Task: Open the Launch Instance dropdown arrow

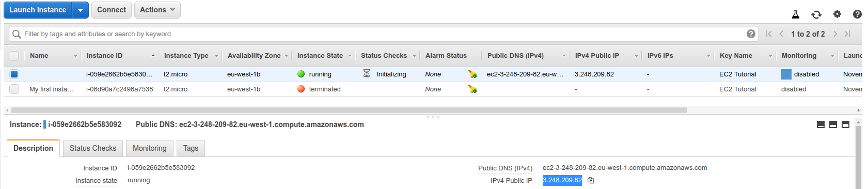Action: pyautogui.click(x=80, y=10)
